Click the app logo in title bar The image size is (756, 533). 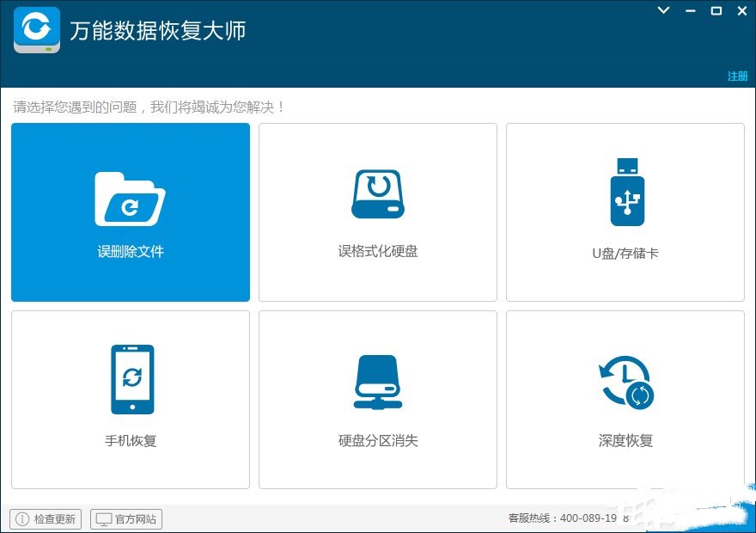coord(37,30)
